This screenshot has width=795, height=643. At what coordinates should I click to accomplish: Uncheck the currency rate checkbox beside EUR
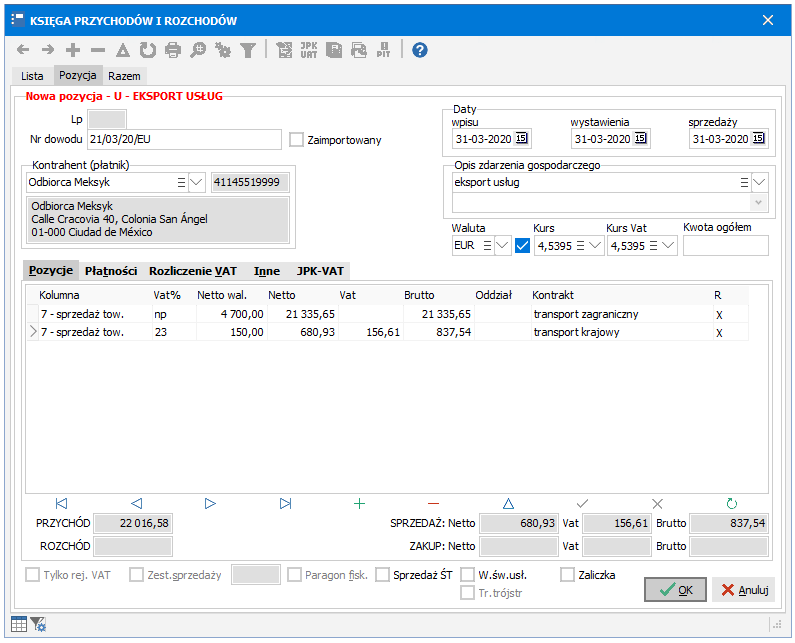(x=522, y=246)
